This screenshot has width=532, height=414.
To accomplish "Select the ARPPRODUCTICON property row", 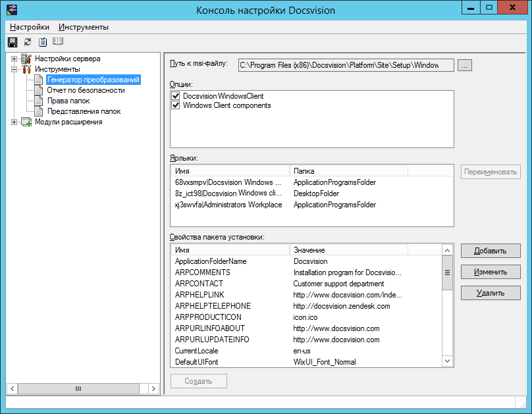I will (307, 317).
